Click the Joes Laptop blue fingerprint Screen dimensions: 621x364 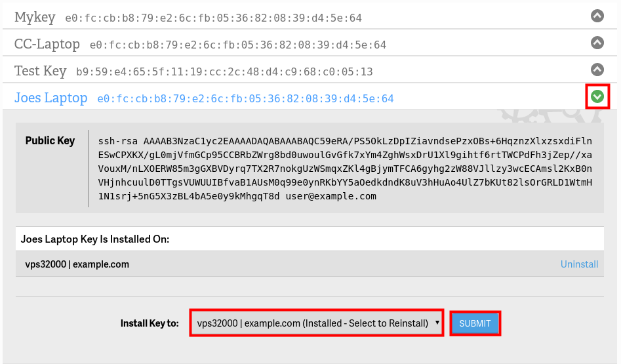click(245, 99)
